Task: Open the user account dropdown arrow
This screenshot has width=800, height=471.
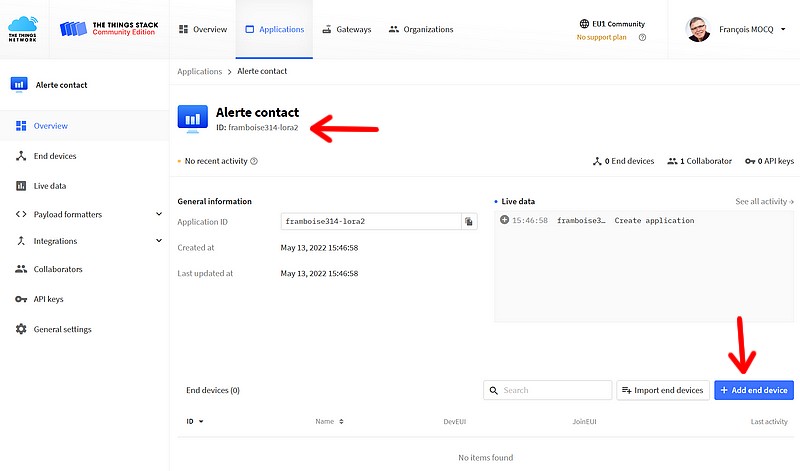Action: coord(783,29)
